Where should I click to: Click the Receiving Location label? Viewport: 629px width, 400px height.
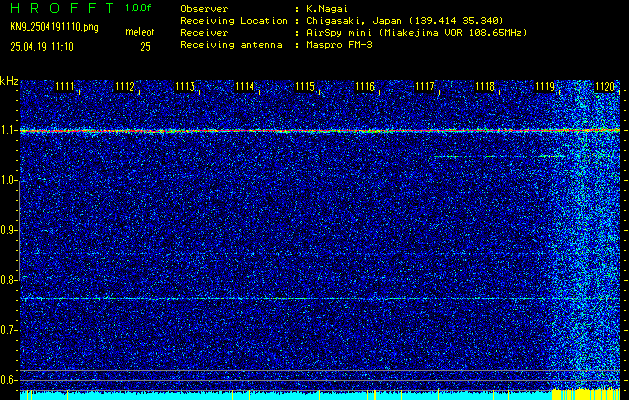pos(234,21)
